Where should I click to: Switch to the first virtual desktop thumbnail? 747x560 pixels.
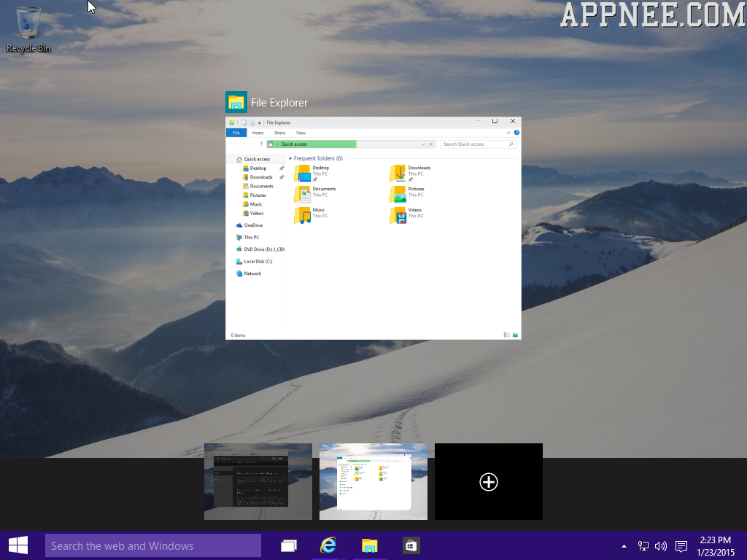pos(258,482)
